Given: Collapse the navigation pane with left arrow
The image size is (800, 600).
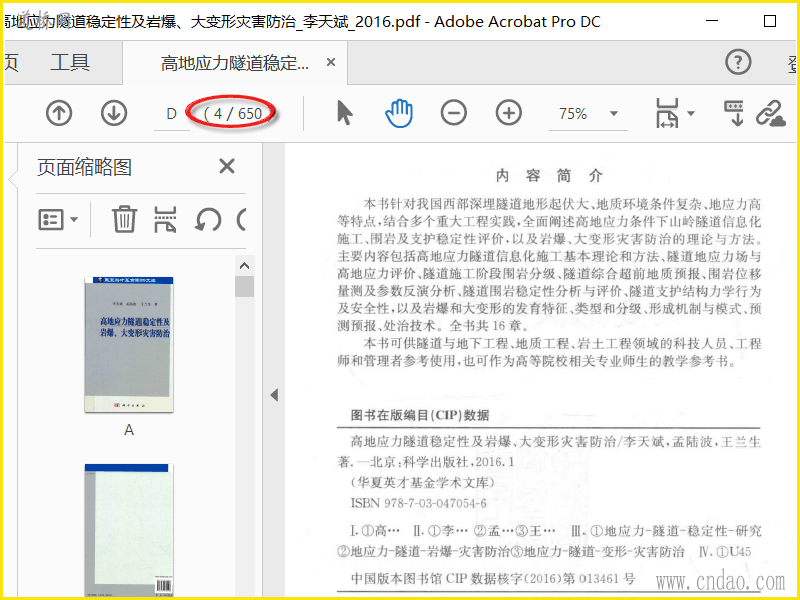Looking at the screenshot, I should (274, 395).
